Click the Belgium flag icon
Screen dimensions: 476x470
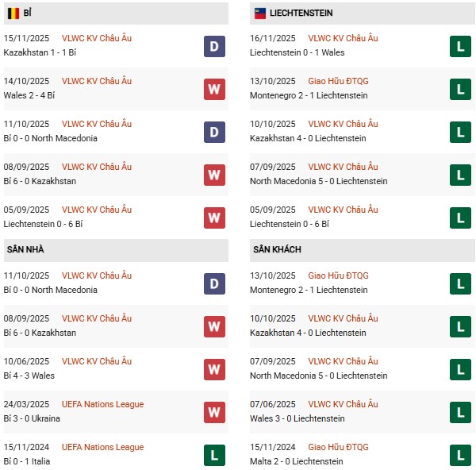click(13, 13)
